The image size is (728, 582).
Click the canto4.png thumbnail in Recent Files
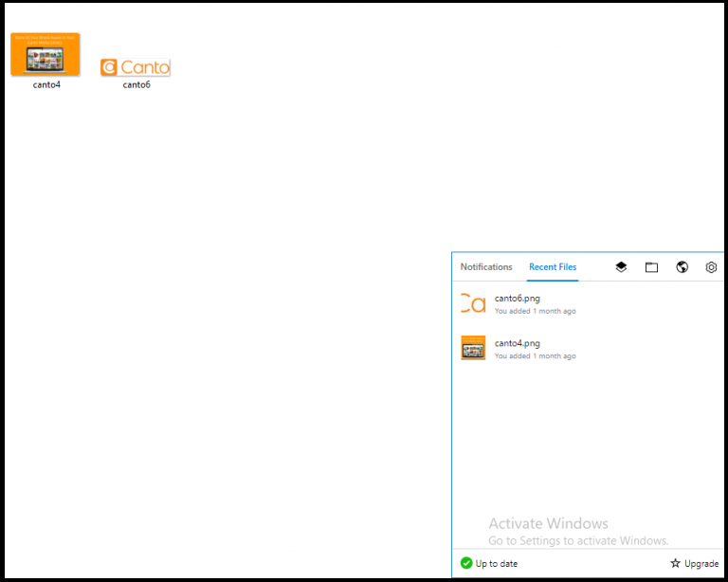[x=473, y=348]
